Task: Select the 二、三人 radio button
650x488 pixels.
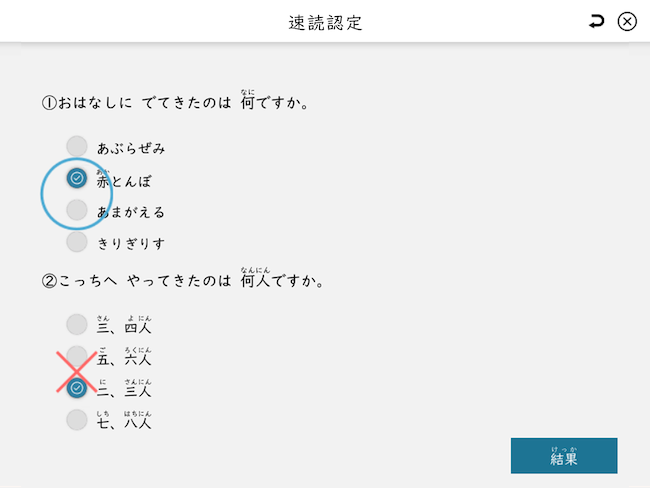Action: [x=77, y=388]
